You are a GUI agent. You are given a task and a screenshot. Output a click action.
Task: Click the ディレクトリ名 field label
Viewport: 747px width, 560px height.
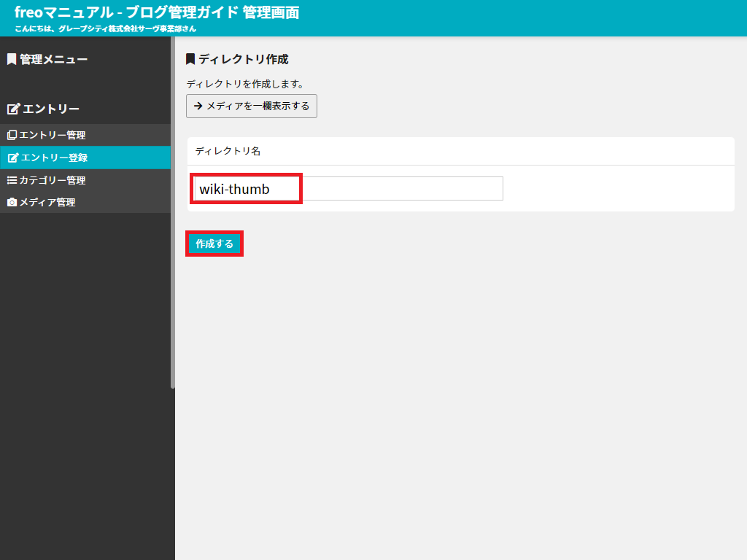point(228,151)
